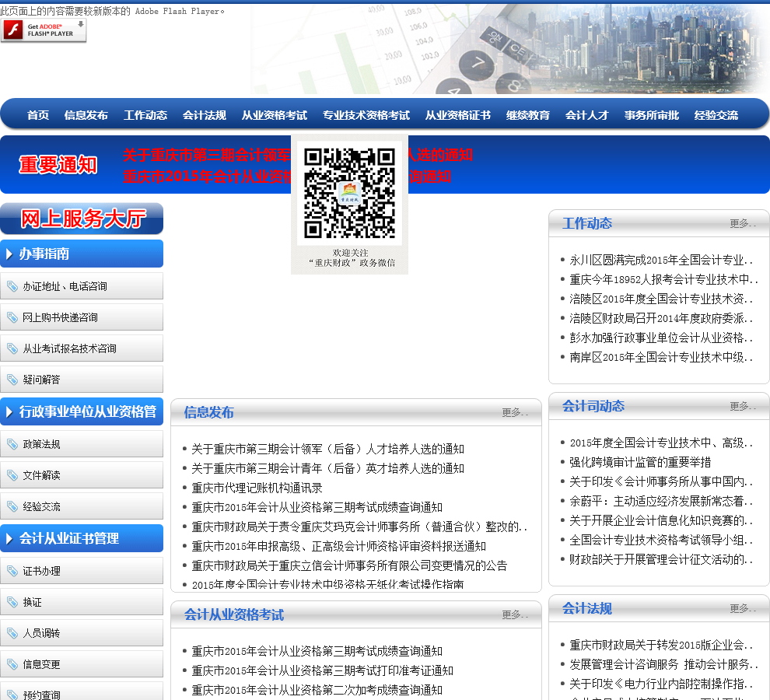Open red notice 重庆市2015年会计从业资格
The width and height of the screenshot is (770, 700).
coord(206,177)
